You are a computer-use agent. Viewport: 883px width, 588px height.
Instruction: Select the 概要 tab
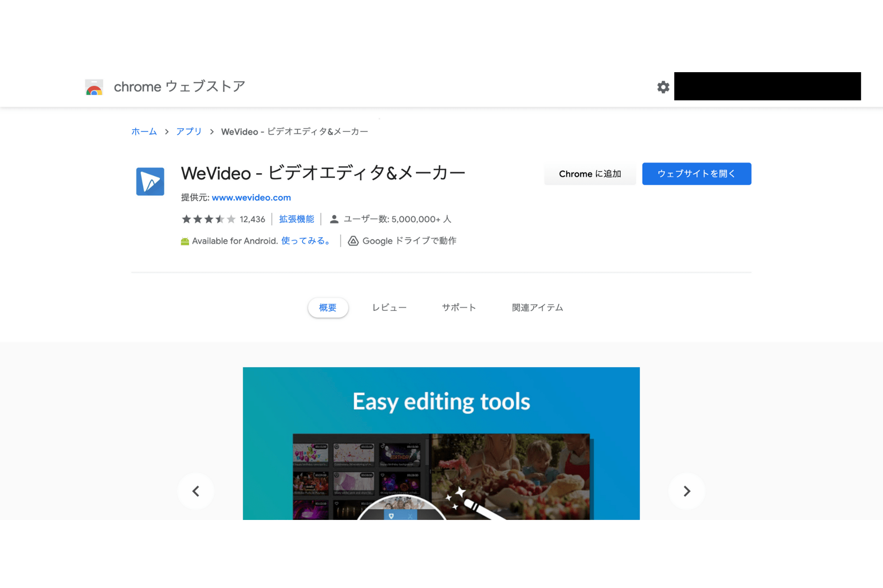point(328,308)
